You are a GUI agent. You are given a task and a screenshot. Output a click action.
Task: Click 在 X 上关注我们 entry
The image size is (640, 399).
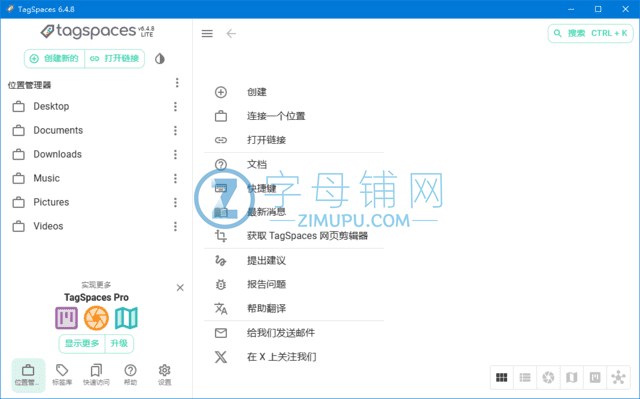pyautogui.click(x=294, y=357)
